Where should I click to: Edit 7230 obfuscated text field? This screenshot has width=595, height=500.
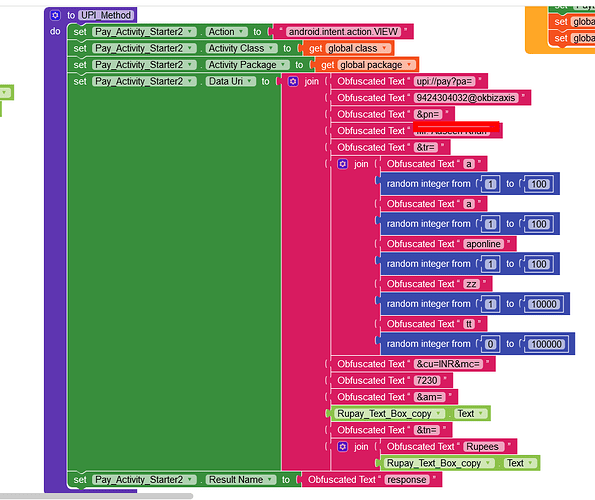pos(427,381)
